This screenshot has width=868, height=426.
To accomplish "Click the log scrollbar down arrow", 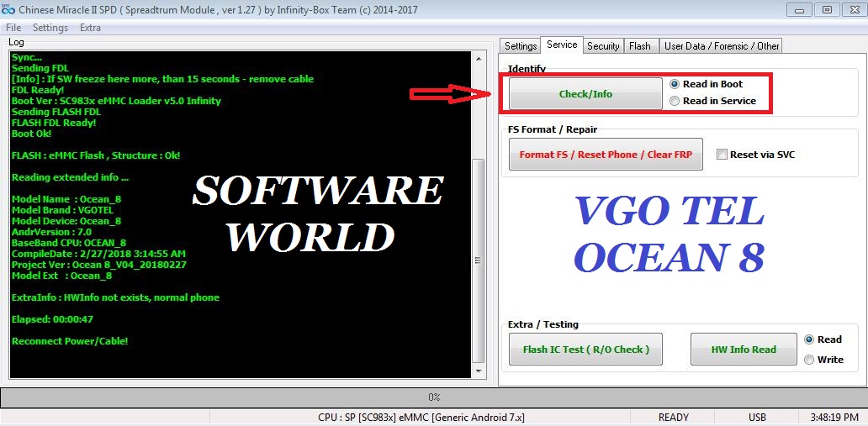I will 479,371.
